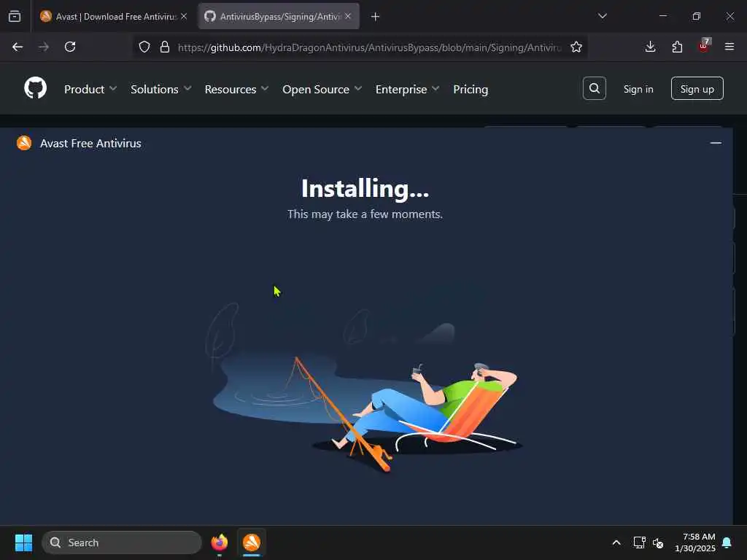Expand the Enterprise menu
The height and width of the screenshot is (560, 747).
[407, 89]
